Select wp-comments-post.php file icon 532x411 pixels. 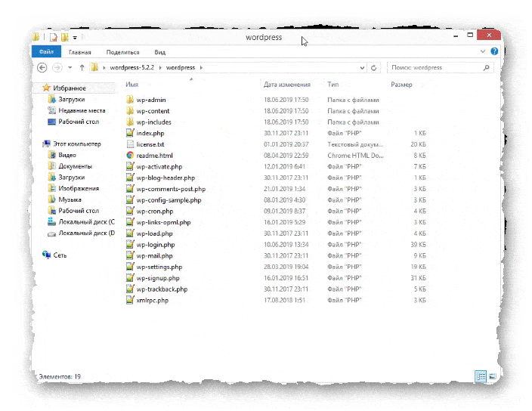tap(130, 189)
